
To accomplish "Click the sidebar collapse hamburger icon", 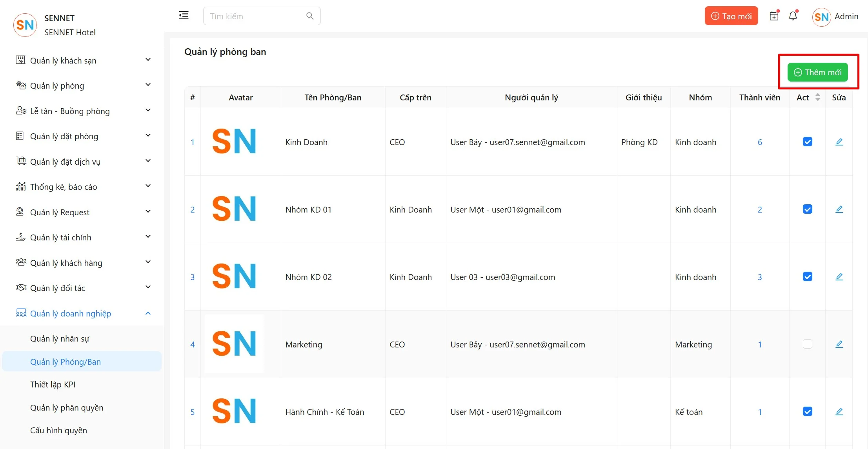I will tap(184, 16).
